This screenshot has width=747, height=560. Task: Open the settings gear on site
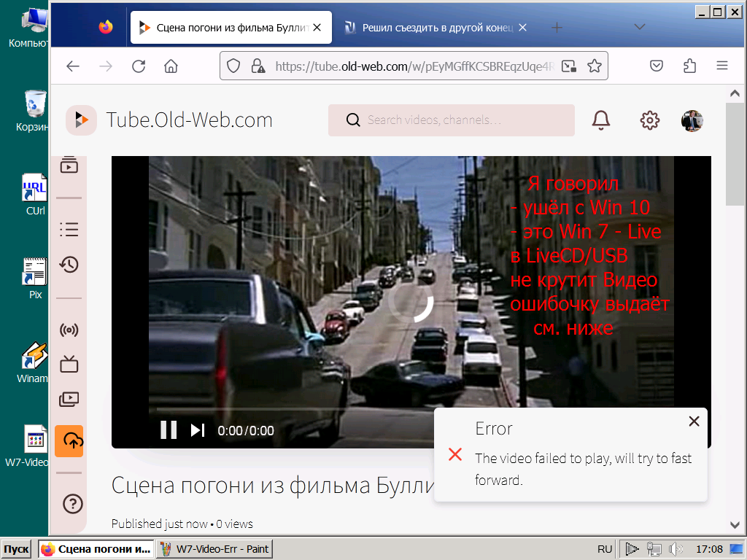click(649, 120)
